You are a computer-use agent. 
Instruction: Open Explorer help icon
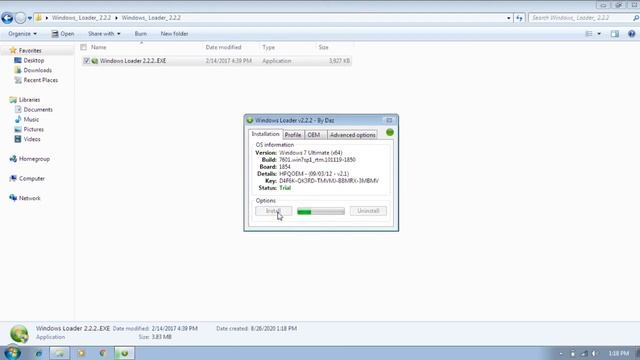coord(631,34)
